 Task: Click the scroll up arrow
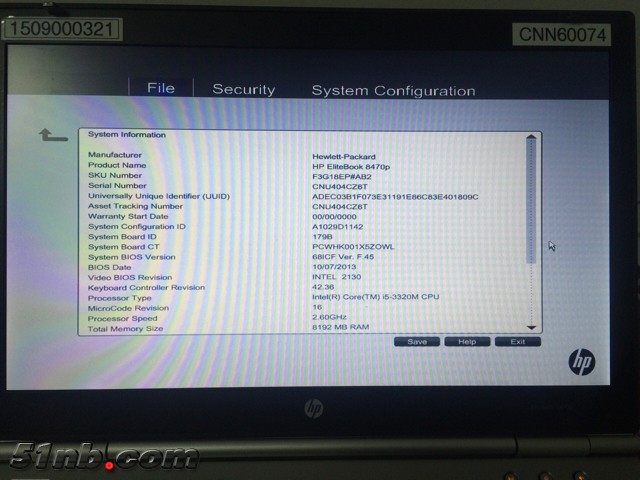[x=531, y=138]
